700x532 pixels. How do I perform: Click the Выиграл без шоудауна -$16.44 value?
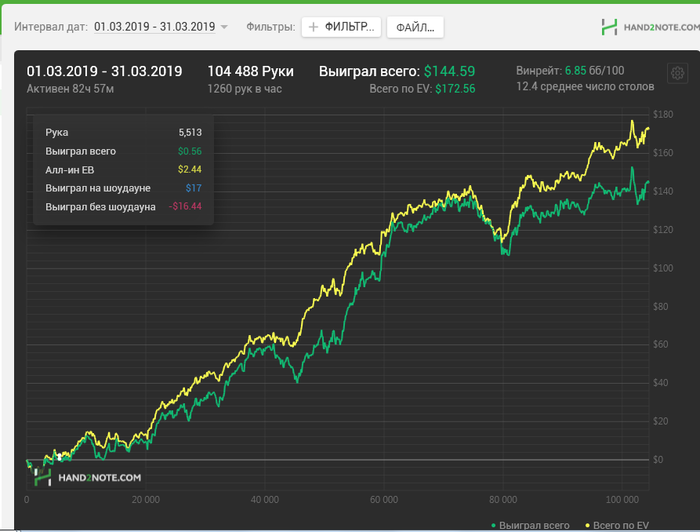(x=185, y=206)
